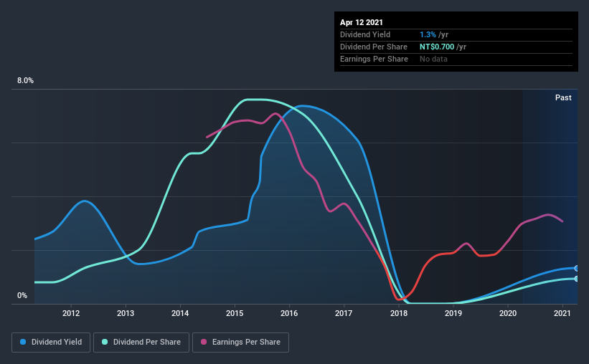Screen dimensions: 589x364
Task: Click the 8.0% y-axis label
Action: pos(25,81)
